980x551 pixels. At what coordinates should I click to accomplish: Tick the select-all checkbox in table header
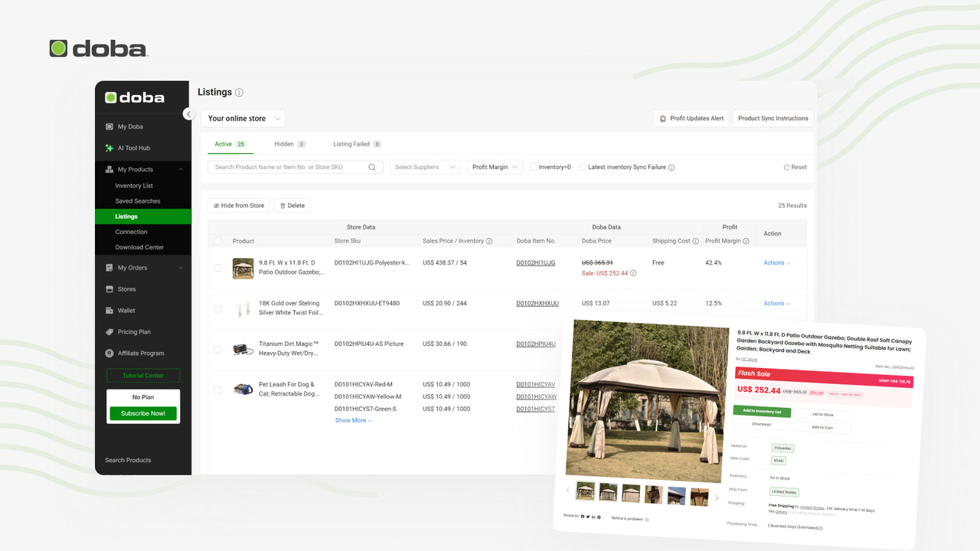point(218,241)
